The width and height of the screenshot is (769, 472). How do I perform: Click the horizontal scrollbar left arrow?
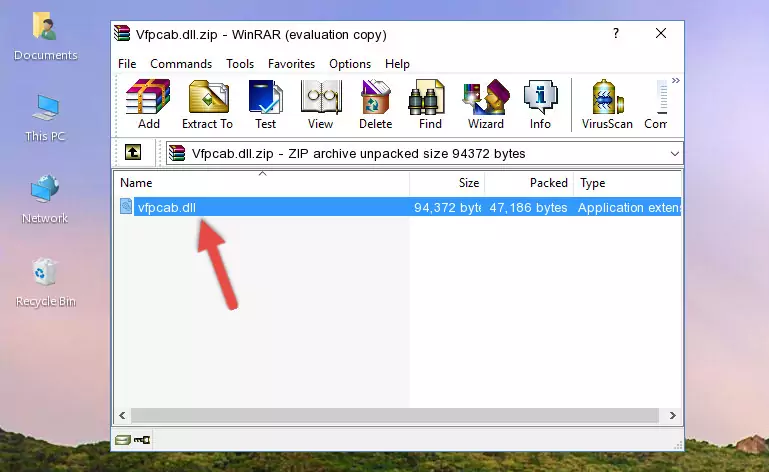pos(122,416)
